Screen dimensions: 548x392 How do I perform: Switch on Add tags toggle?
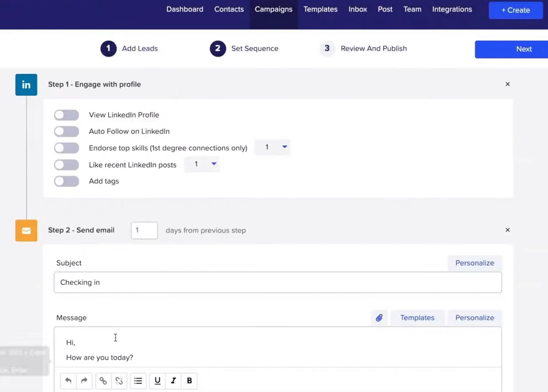pyautogui.click(x=66, y=181)
